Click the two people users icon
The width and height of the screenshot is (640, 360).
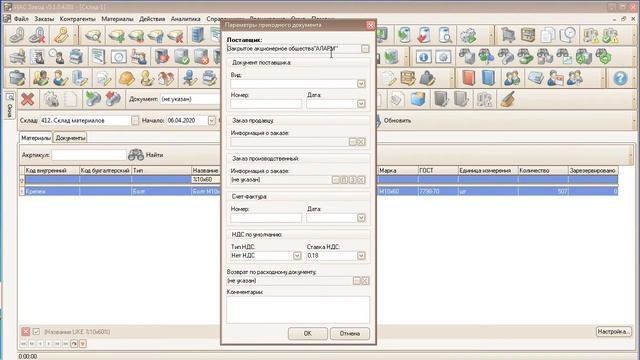point(512,78)
